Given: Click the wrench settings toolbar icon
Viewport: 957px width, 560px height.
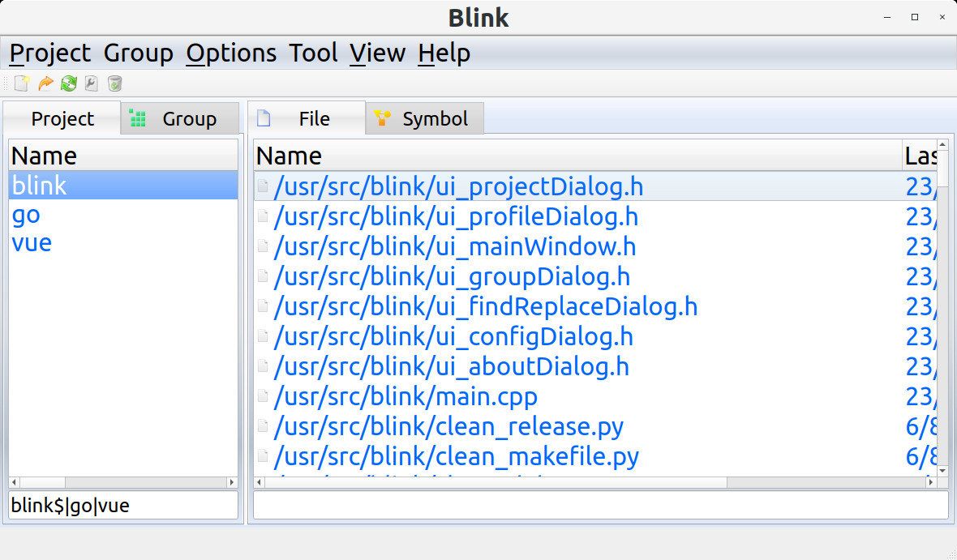Looking at the screenshot, I should (91, 83).
